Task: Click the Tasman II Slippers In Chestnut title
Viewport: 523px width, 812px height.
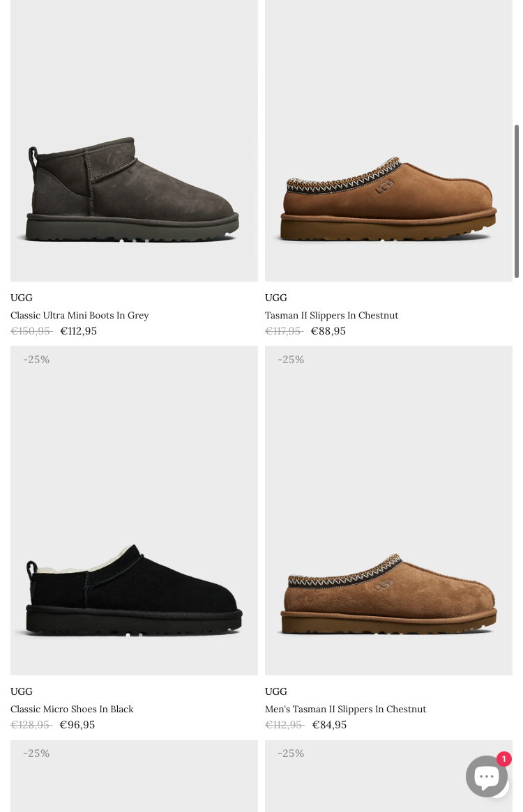Action: (x=332, y=315)
